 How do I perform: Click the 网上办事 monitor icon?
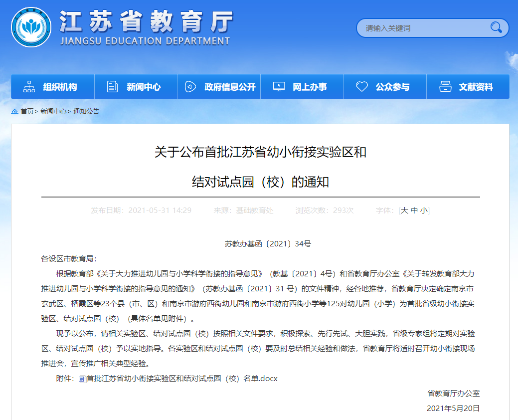279,87
